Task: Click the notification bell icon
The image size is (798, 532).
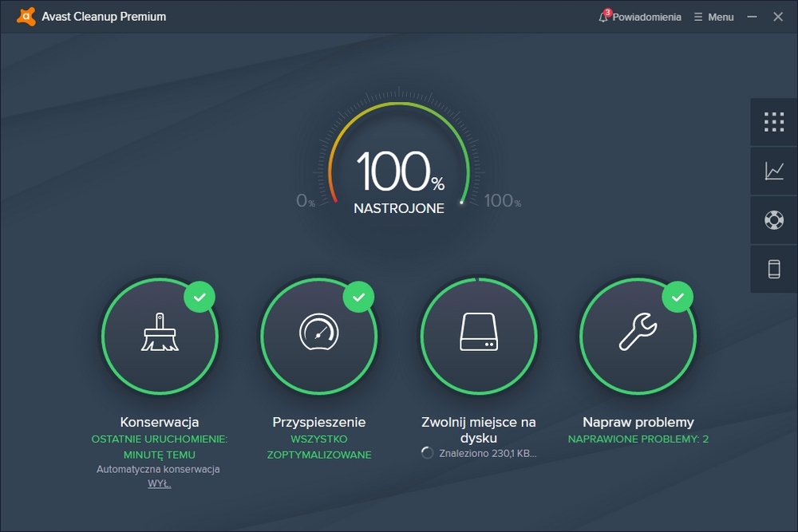Action: 603,17
